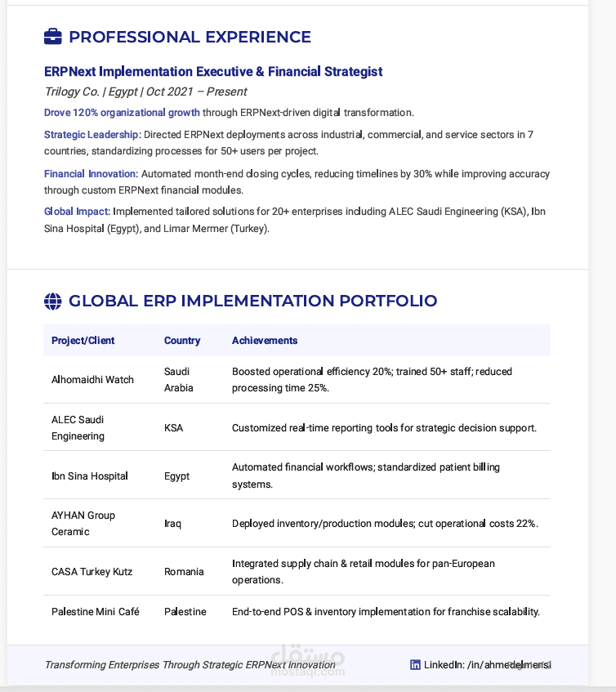Image resolution: width=616 pixels, height=692 pixels.
Task: Click the Palestine country cell
Action: click(185, 612)
